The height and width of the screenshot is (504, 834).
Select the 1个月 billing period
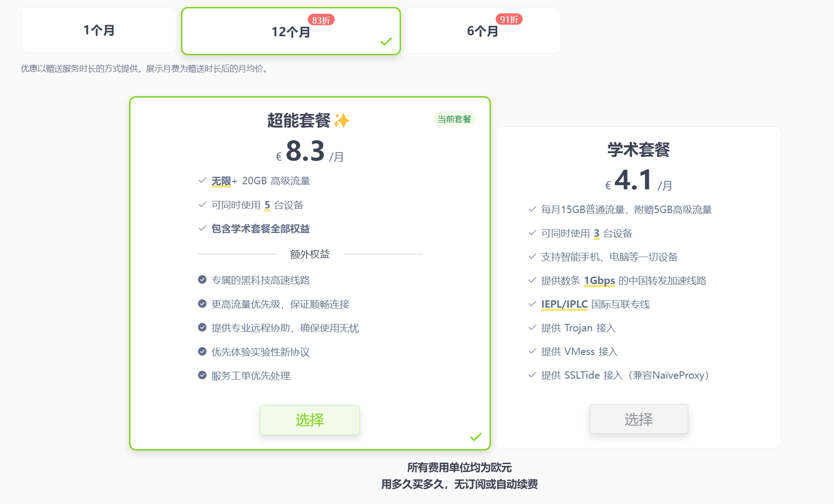click(99, 31)
